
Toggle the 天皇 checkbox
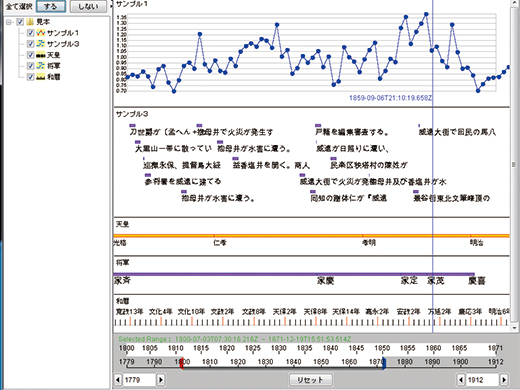(x=30, y=55)
